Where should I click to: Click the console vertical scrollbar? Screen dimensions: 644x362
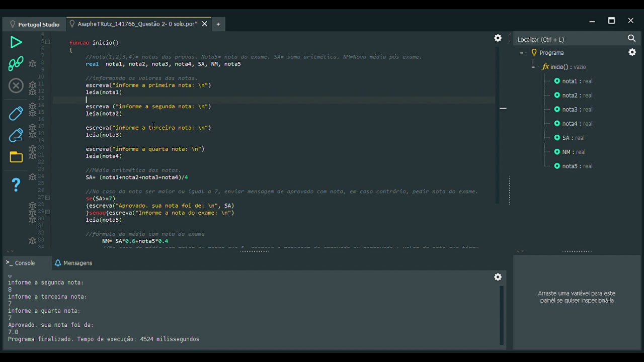click(x=502, y=315)
